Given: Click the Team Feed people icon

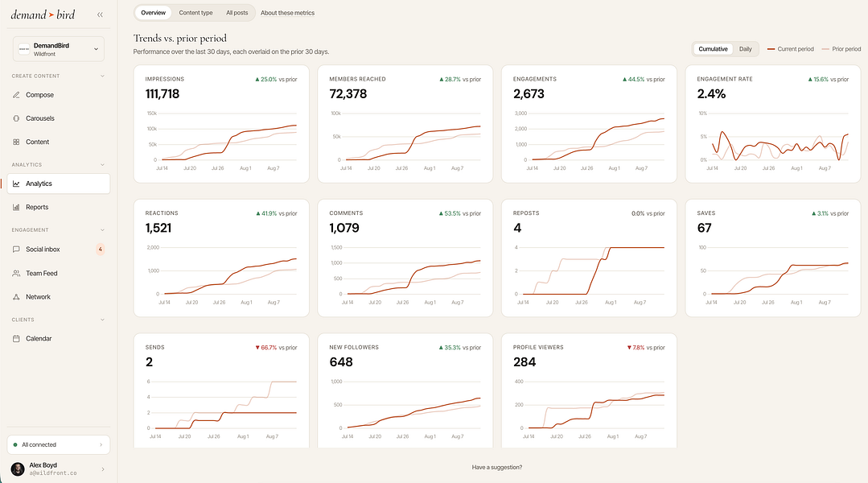Looking at the screenshot, I should (x=16, y=273).
